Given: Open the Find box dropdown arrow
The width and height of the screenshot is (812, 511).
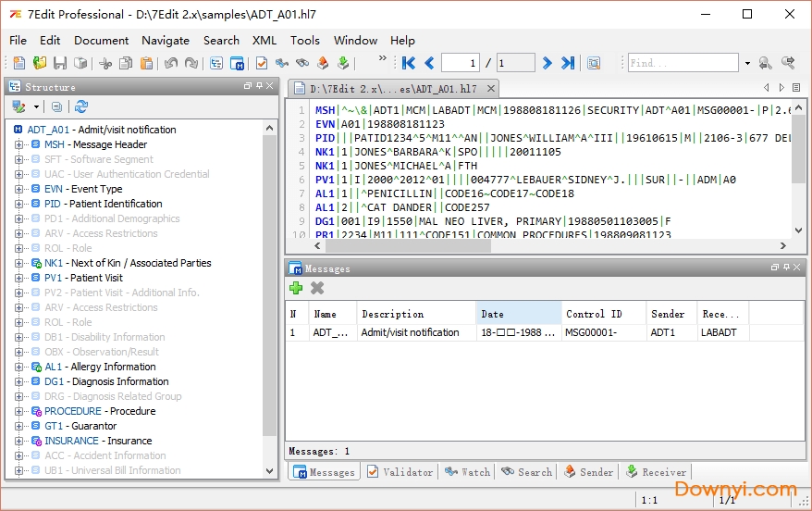Looking at the screenshot, I should tap(747, 63).
